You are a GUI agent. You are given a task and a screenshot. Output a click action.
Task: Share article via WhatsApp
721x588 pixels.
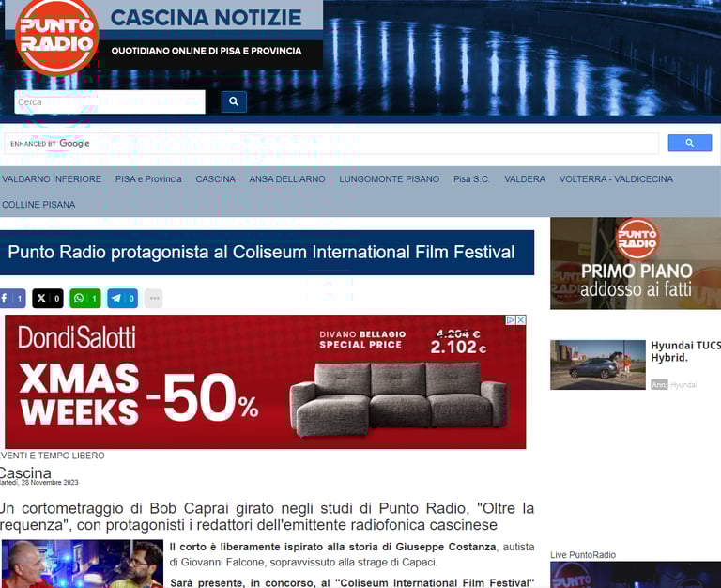(85, 299)
